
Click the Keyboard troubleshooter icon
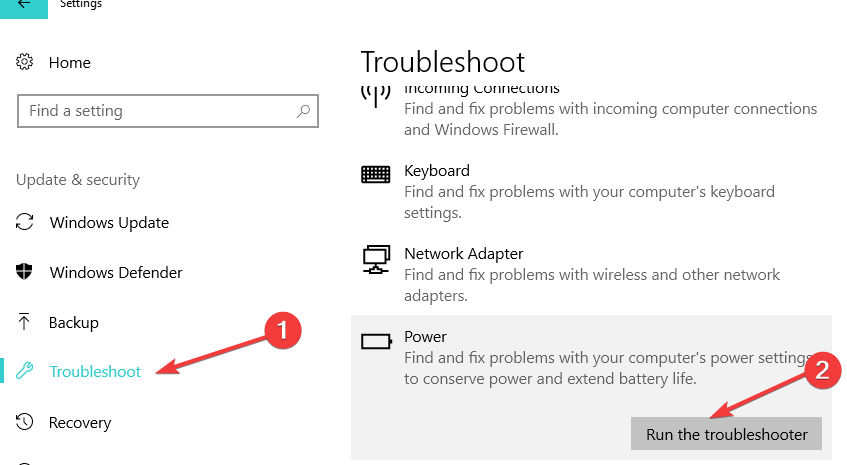(x=376, y=174)
